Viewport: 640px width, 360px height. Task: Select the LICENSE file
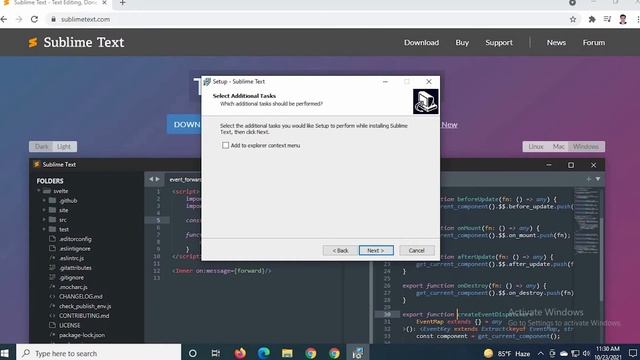click(69, 325)
